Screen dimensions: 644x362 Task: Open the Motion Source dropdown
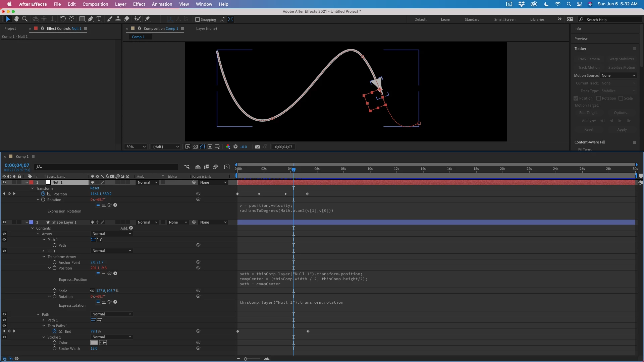tap(618, 75)
